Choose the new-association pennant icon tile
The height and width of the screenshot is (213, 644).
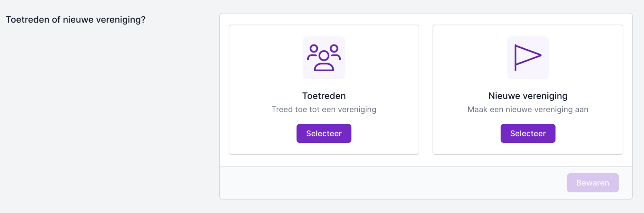click(528, 58)
